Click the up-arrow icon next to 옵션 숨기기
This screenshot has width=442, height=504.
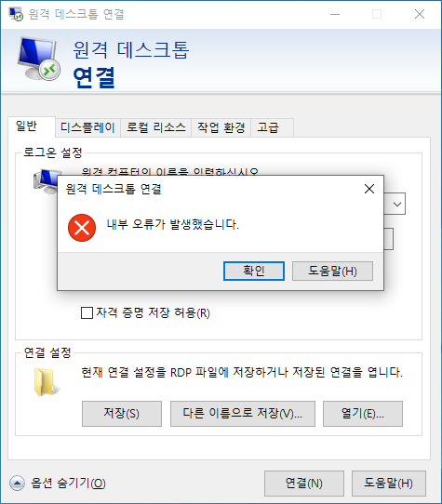pyautogui.click(x=17, y=483)
